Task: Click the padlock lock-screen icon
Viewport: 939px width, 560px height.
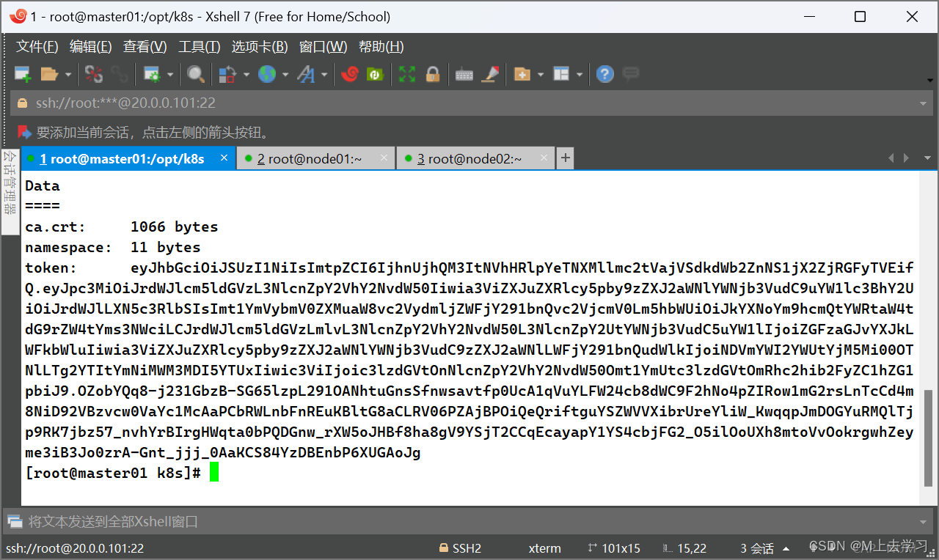Action: pos(432,74)
